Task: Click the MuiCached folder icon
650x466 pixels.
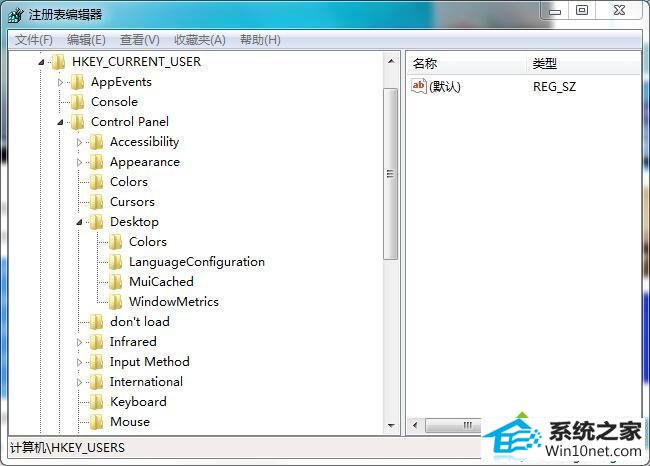Action: point(116,282)
